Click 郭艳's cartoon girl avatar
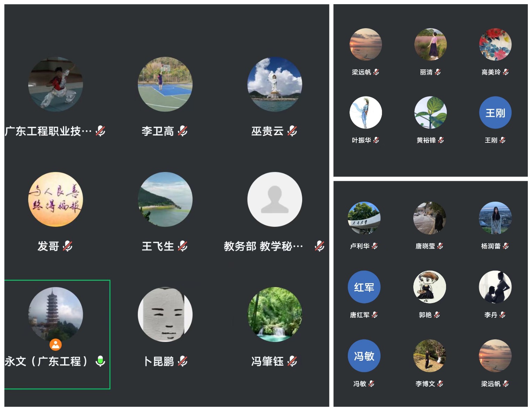The height and width of the screenshot is (411, 532). pyautogui.click(x=430, y=287)
